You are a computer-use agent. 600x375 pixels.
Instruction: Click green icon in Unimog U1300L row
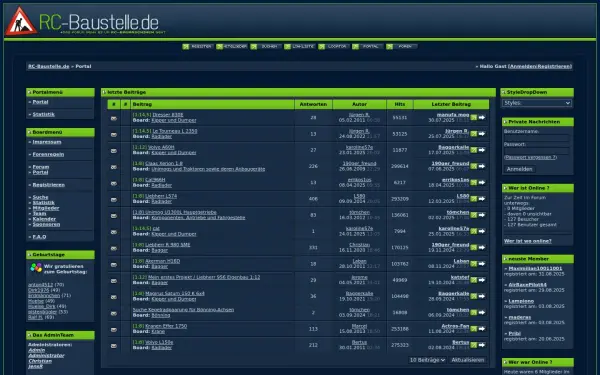tap(474, 215)
